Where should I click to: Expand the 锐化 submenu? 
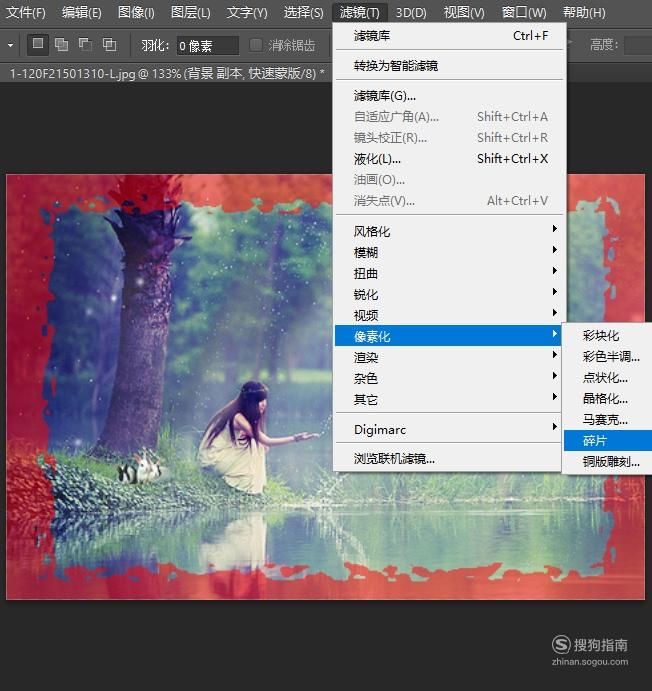pos(449,294)
